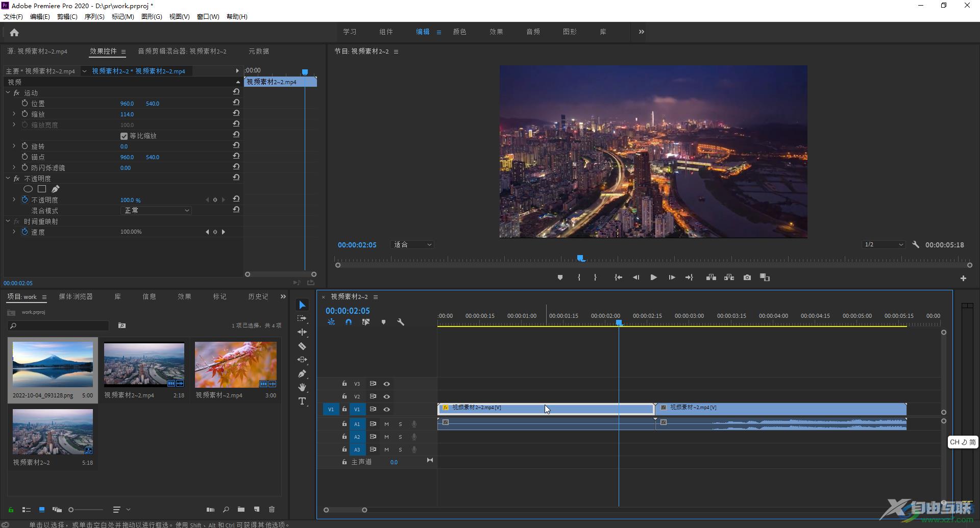Viewport: 980px width, 528px height.
Task: Create elliptical opacity mask
Action: [x=28, y=189]
